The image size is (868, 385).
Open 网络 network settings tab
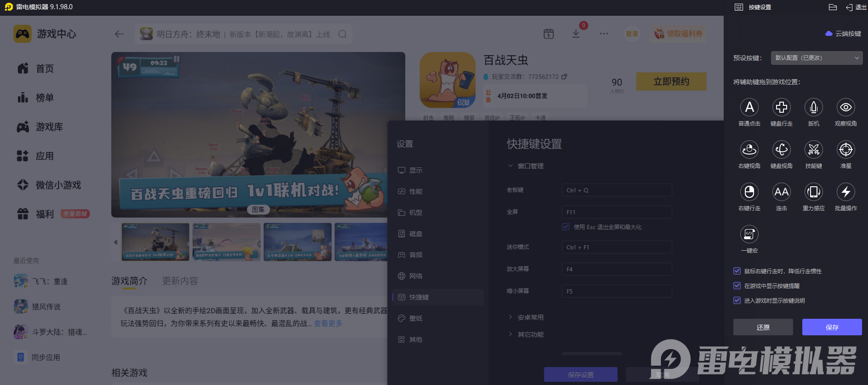coord(437,276)
